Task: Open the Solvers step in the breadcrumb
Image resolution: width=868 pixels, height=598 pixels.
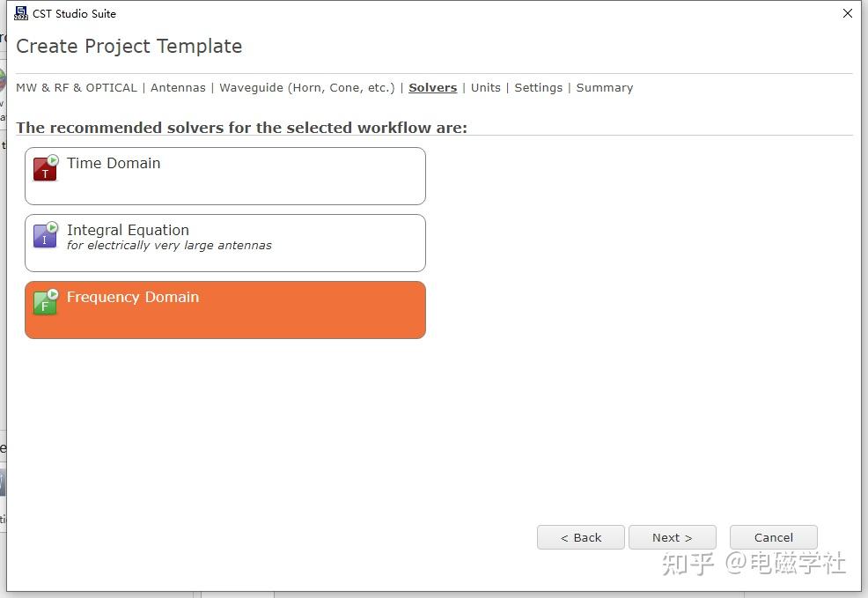Action: click(432, 87)
